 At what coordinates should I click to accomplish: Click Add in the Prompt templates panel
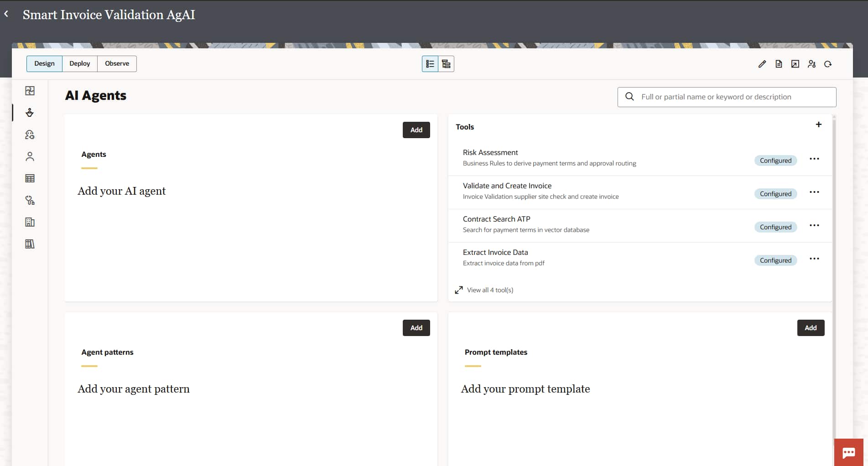[x=811, y=328]
